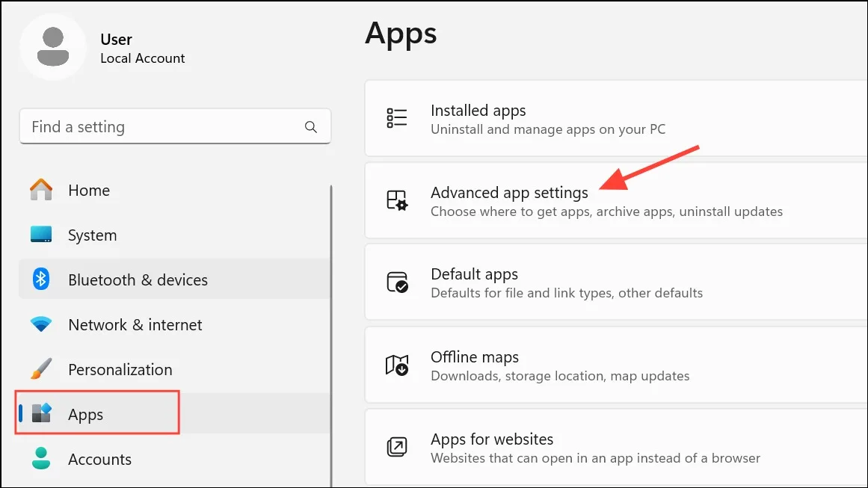Open the Home sidebar item

pos(175,191)
